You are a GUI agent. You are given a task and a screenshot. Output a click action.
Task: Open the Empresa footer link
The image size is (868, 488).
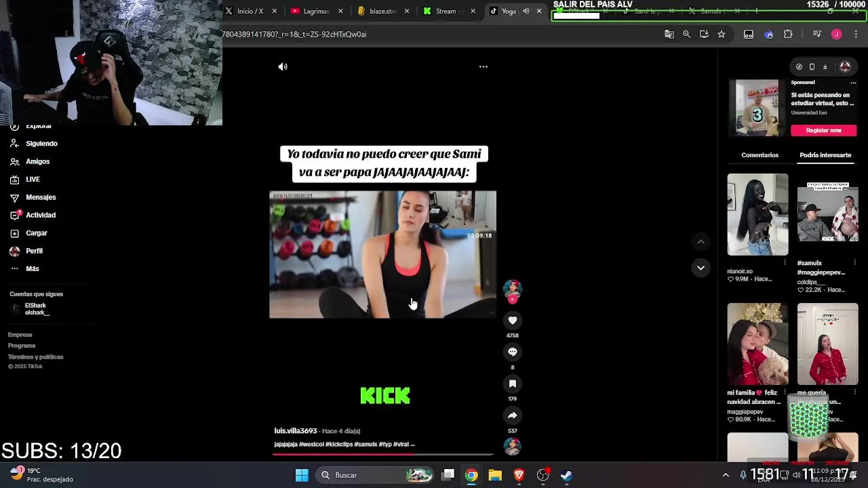20,335
